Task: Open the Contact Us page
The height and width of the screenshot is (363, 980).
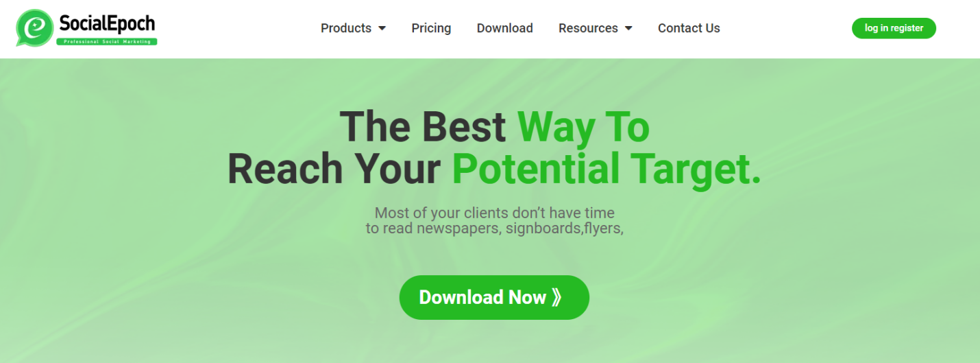Action: pos(689,28)
